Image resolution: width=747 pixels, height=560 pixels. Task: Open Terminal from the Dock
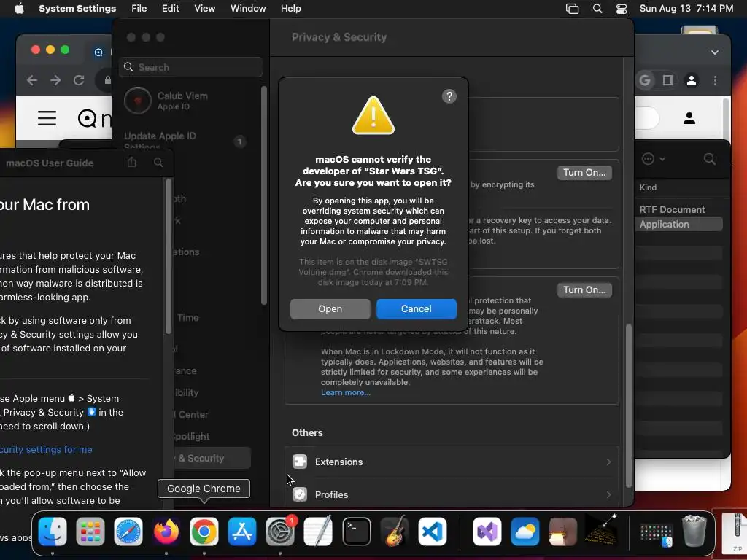coord(356,532)
